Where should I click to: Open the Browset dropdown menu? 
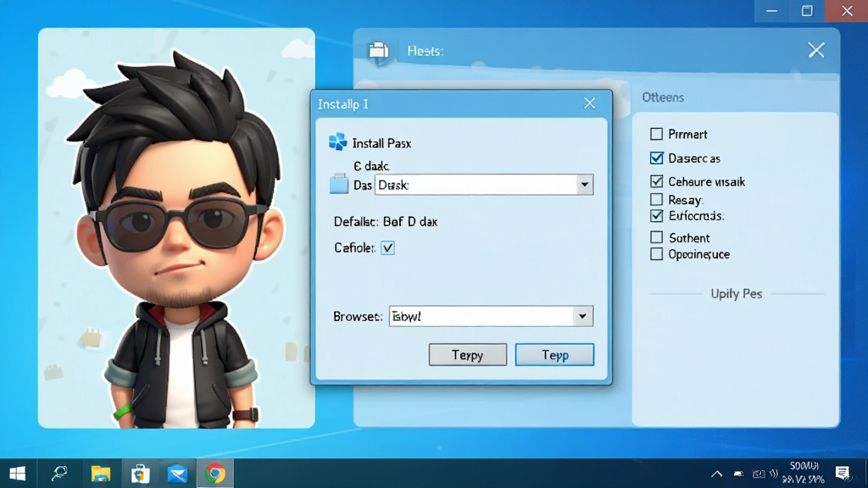582,317
